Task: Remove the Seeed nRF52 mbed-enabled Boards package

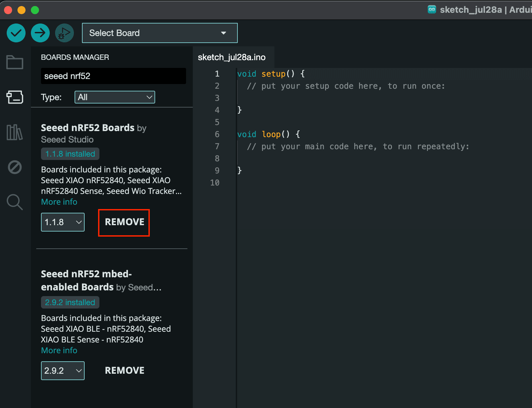Action: click(x=124, y=370)
